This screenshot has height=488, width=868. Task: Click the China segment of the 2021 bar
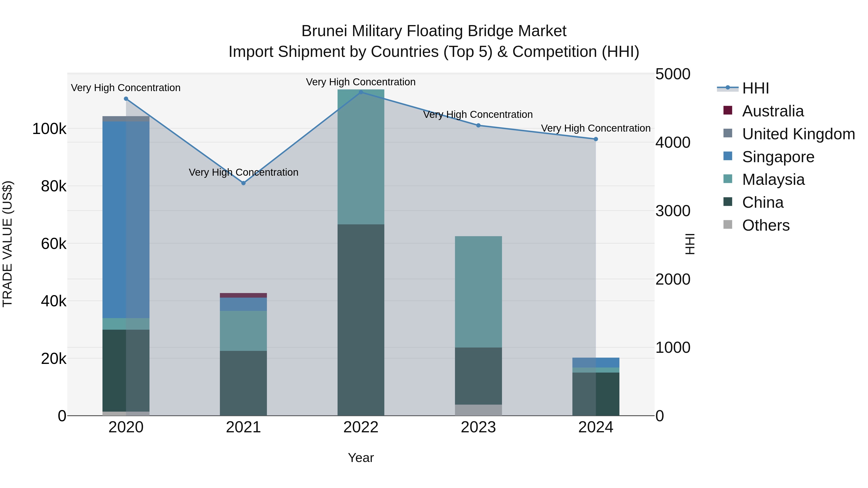(x=244, y=383)
